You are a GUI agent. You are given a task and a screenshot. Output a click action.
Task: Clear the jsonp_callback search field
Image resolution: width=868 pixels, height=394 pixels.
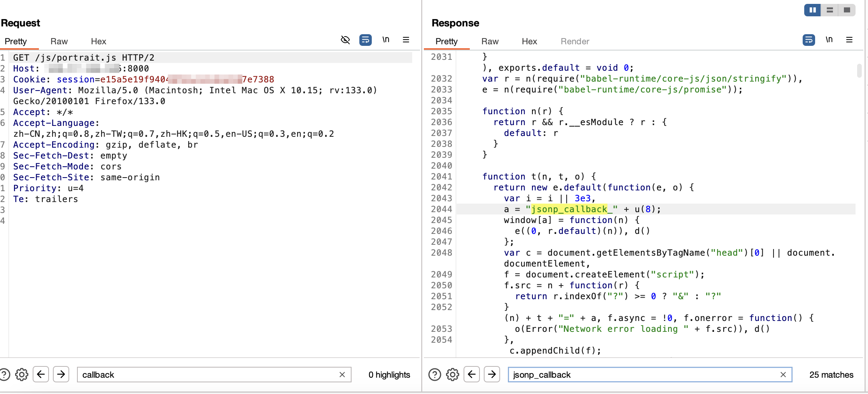coord(783,375)
